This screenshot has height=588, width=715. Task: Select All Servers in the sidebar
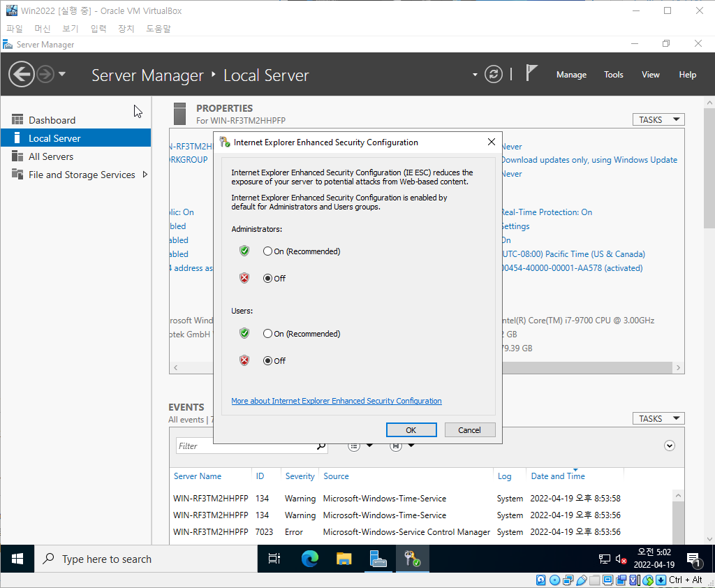[75, 156]
